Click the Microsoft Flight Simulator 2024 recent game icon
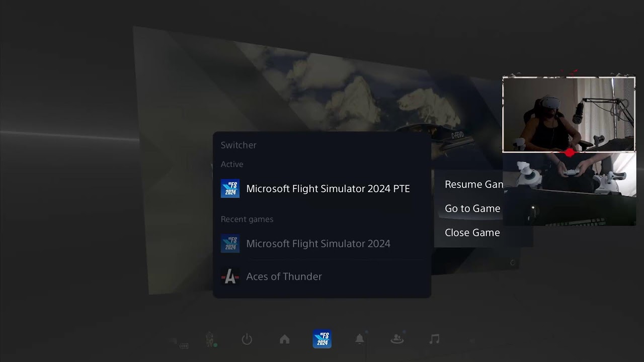 click(230, 243)
